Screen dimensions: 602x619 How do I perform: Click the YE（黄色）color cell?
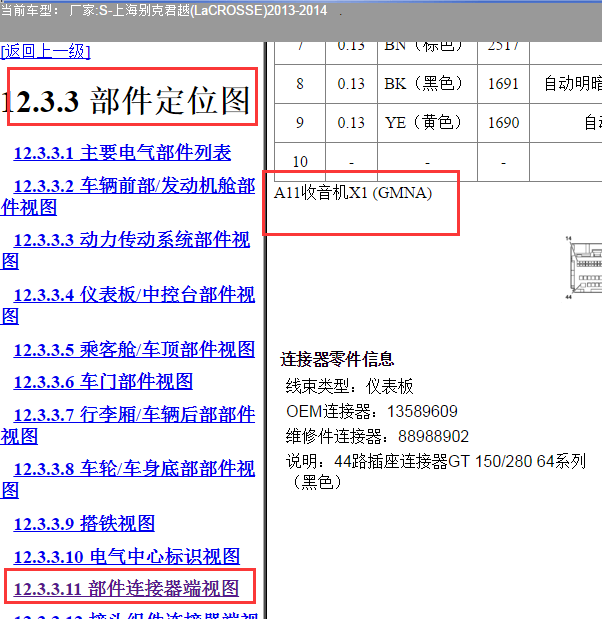click(x=428, y=123)
